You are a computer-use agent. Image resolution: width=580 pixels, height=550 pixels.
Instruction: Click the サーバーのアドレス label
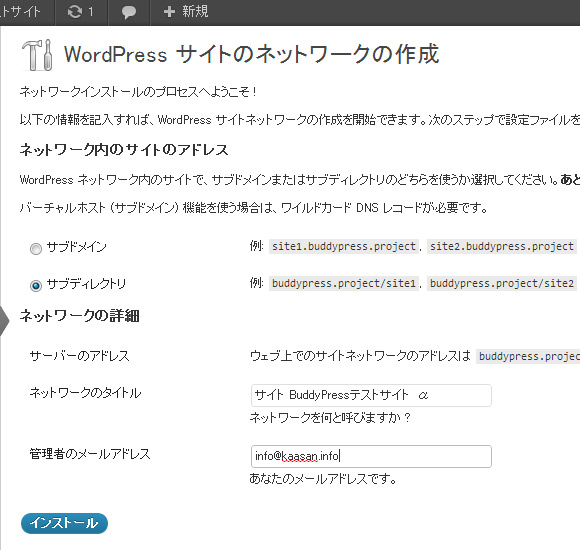pyautogui.click(x=80, y=356)
